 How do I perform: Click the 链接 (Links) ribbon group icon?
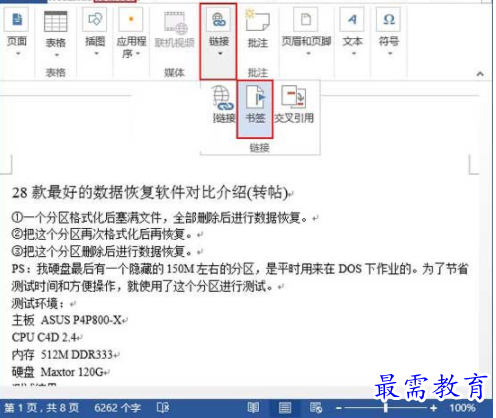pos(219,20)
